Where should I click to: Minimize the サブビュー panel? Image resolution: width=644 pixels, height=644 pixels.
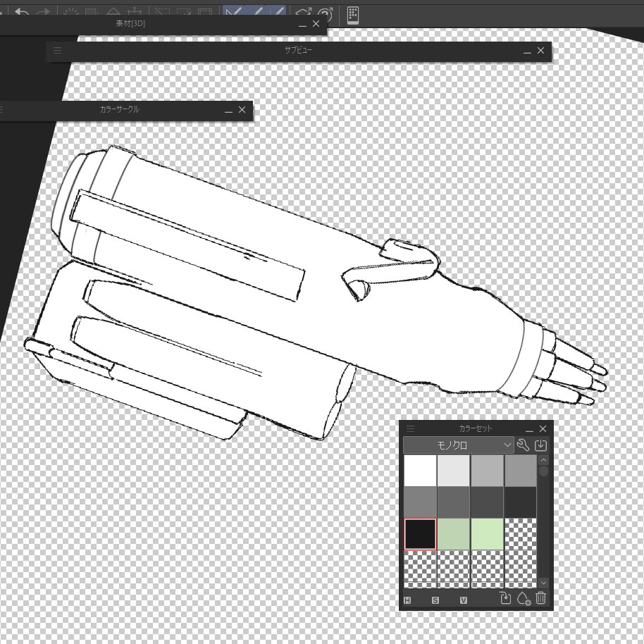[x=527, y=51]
